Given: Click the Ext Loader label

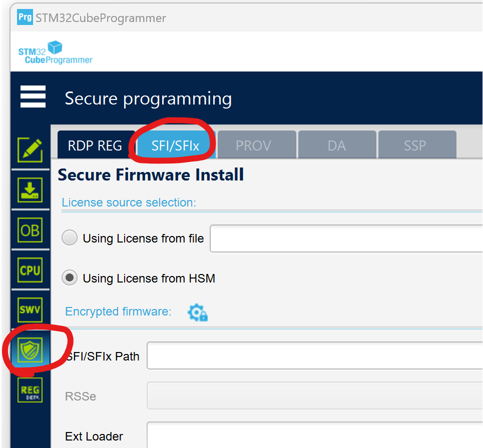Looking at the screenshot, I should (94, 436).
